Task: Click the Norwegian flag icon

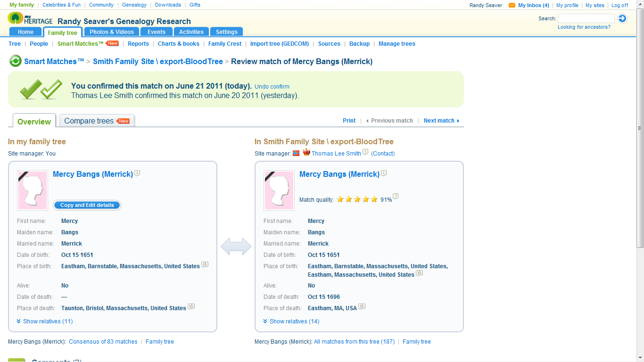Action: [x=296, y=153]
